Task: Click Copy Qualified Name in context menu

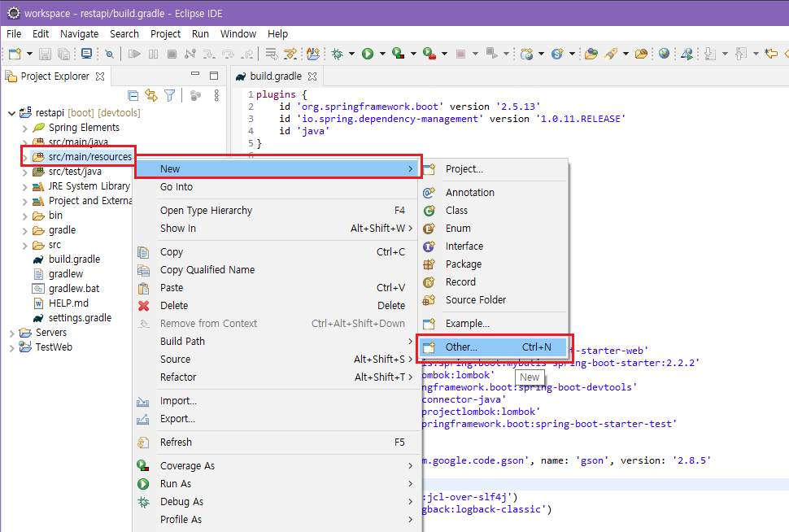Action: click(275, 270)
